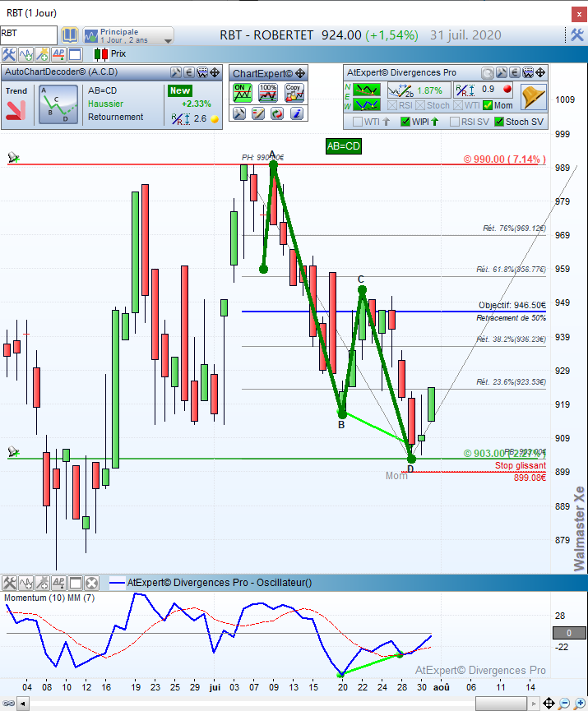
Task: Click the Divergences Pro move-panel arrows icon
Action: [540, 73]
